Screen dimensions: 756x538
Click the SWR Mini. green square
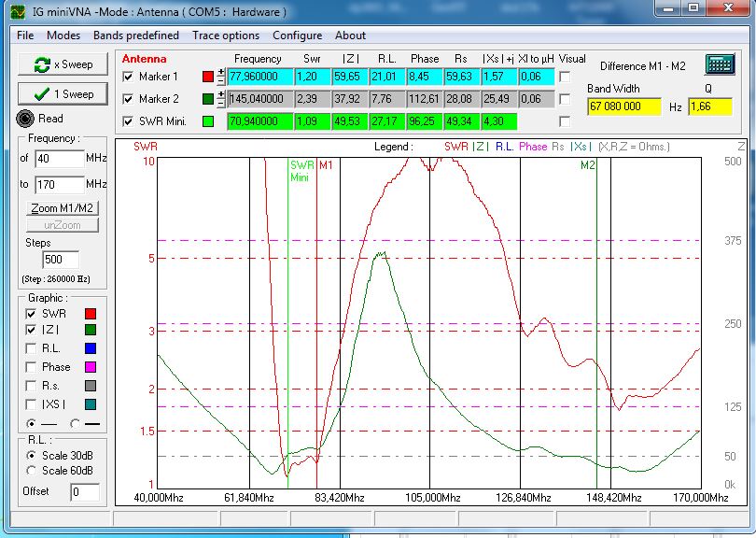click(x=207, y=120)
